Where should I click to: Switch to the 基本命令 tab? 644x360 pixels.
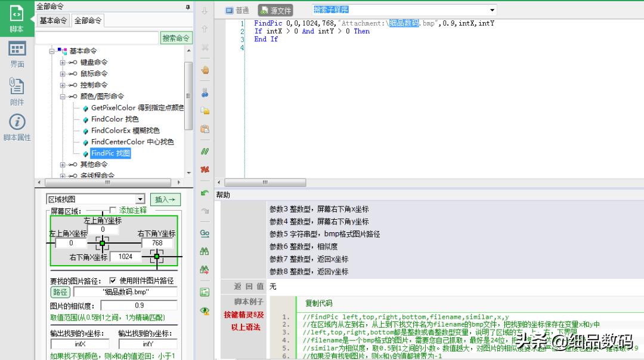pyautogui.click(x=53, y=21)
